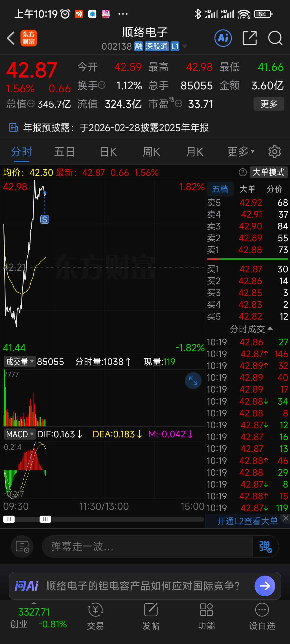This screenshot has height=644, width=290.
Task: Tap the Taobao notification icon
Action: coord(106,14)
